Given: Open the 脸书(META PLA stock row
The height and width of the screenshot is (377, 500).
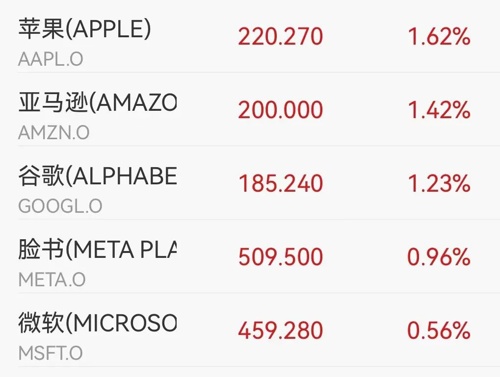Looking at the screenshot, I should [x=250, y=256].
